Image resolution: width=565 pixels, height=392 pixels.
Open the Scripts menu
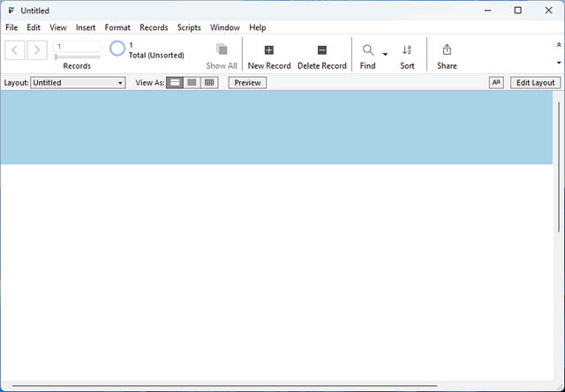click(x=189, y=27)
